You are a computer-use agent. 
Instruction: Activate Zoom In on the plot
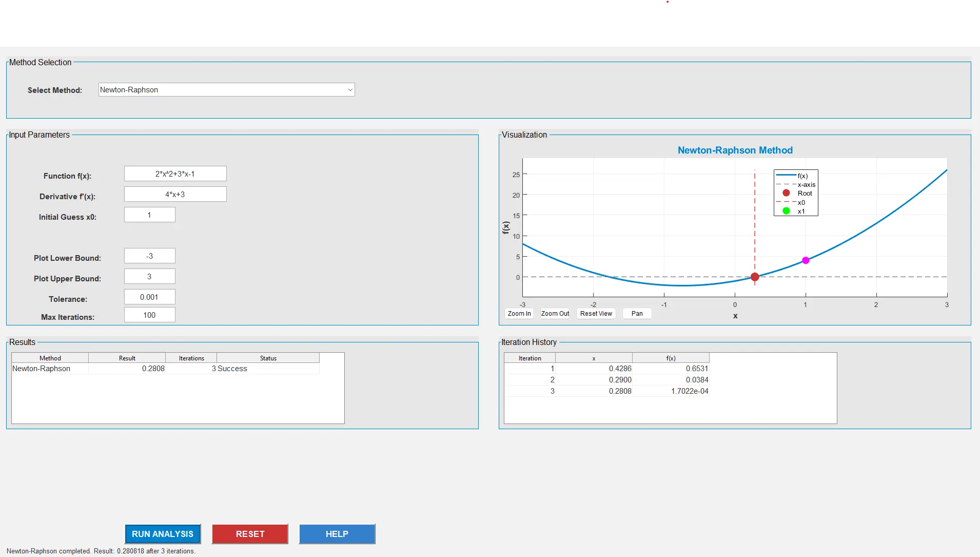coord(519,313)
